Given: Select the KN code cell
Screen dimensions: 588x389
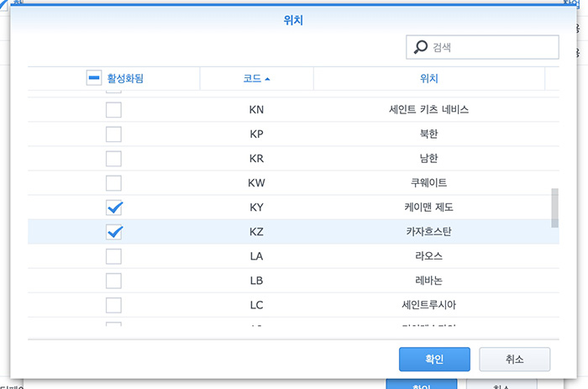Looking at the screenshot, I should pyautogui.click(x=256, y=109).
